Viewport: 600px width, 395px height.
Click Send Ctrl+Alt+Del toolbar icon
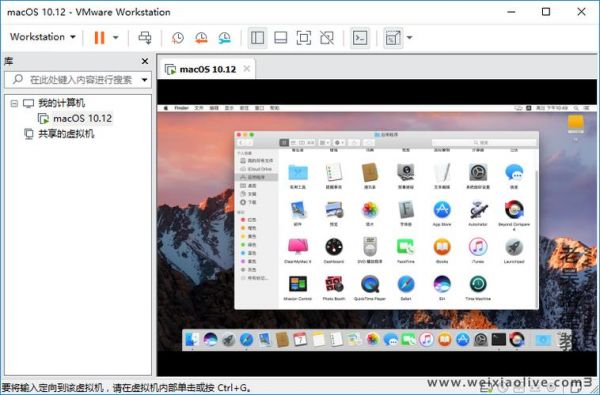coord(145,38)
